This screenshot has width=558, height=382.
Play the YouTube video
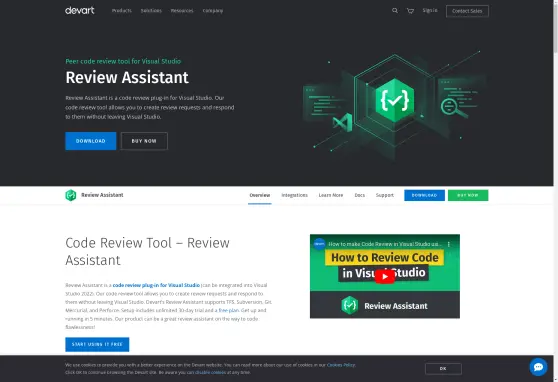point(384,276)
